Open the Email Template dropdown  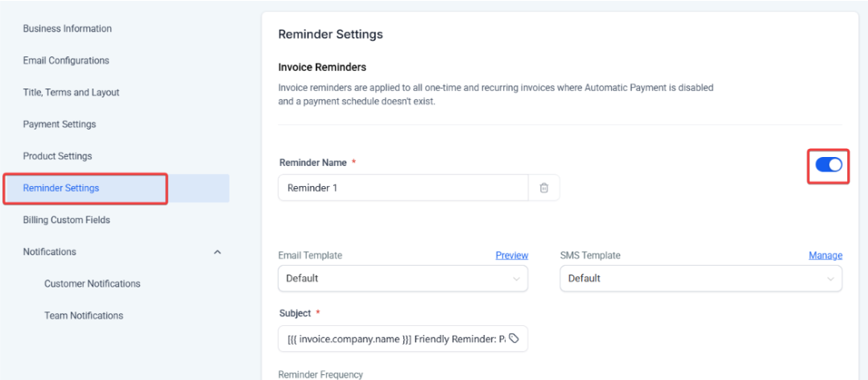[403, 279]
